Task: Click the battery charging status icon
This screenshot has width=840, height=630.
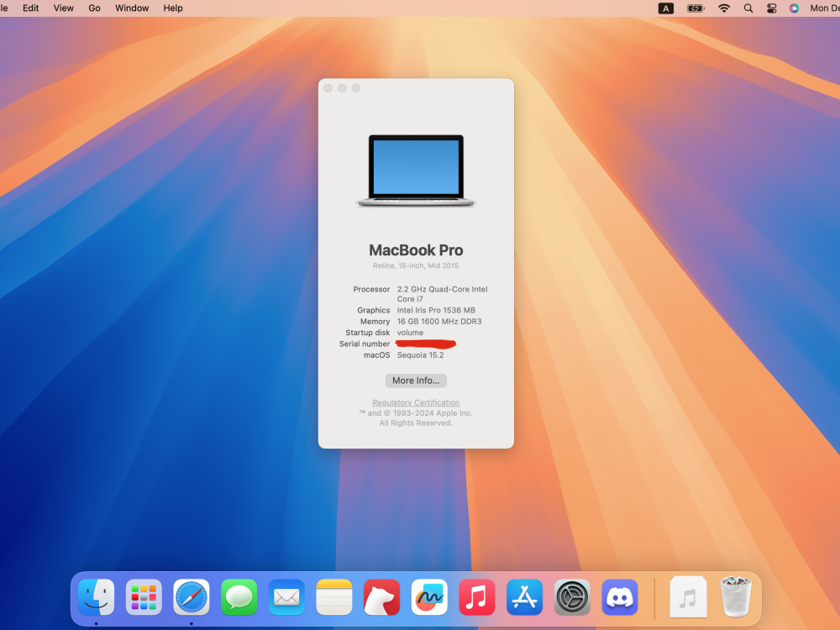Action: (696, 8)
